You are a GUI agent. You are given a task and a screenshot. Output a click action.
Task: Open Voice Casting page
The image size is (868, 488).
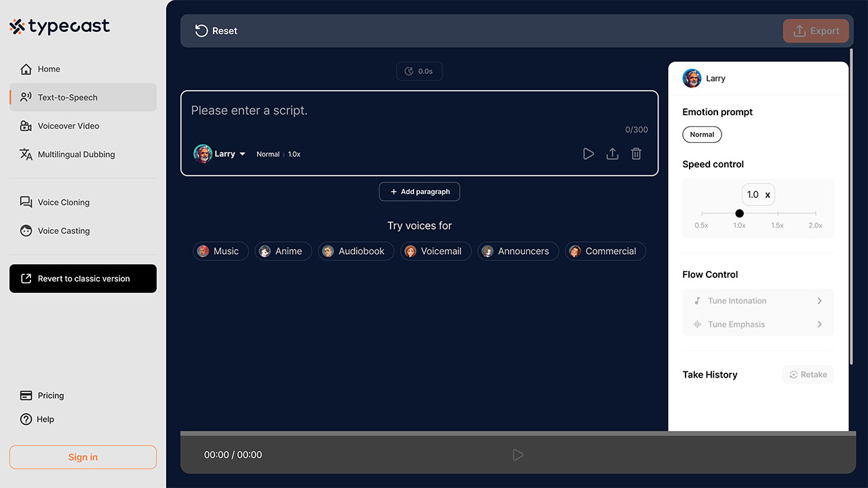tap(83, 230)
